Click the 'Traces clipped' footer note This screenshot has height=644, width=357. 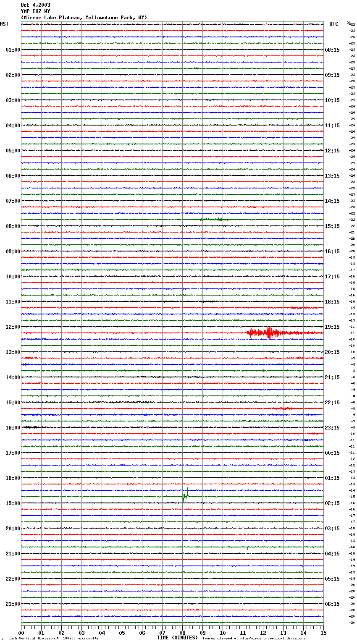(x=254, y=639)
